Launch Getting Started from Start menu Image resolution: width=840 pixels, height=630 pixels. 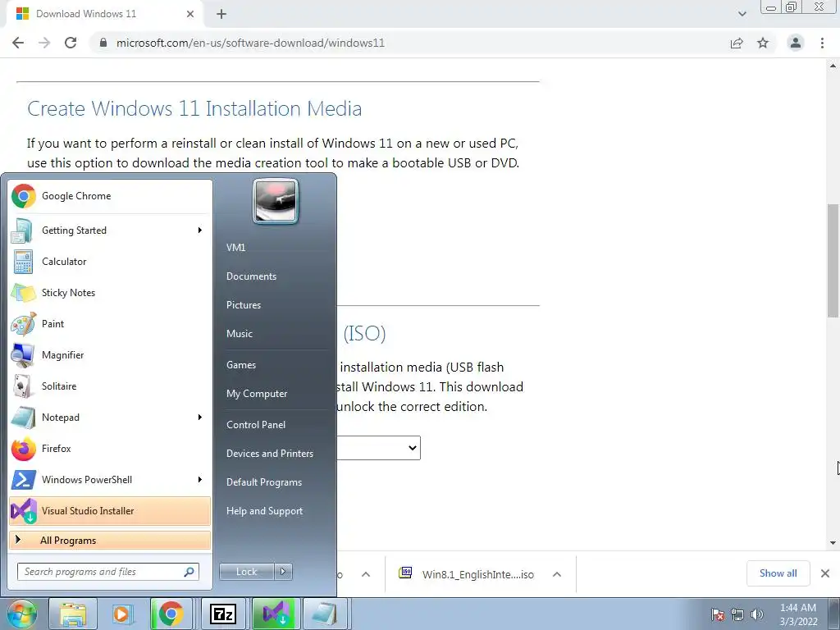click(110, 231)
